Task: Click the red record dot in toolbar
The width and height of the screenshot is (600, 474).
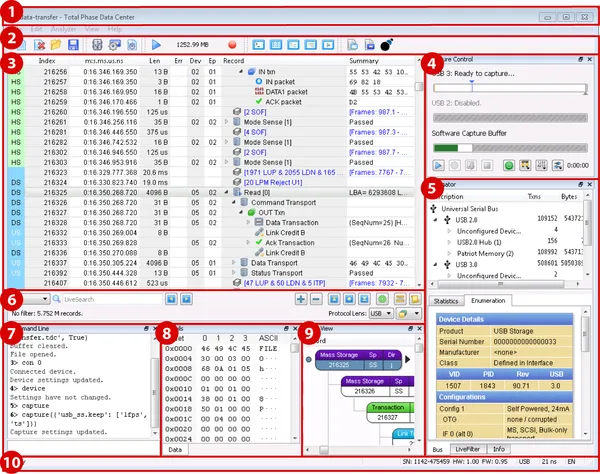Action: (x=232, y=45)
